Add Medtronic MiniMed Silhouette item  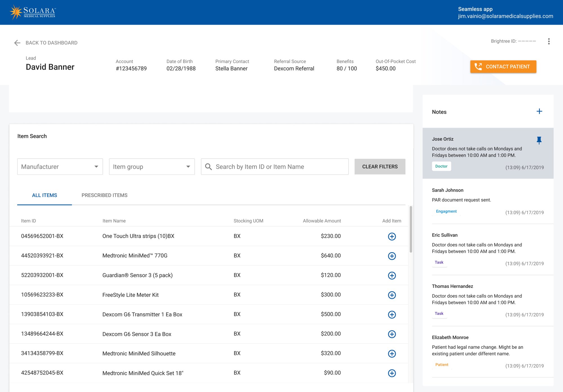click(x=392, y=354)
